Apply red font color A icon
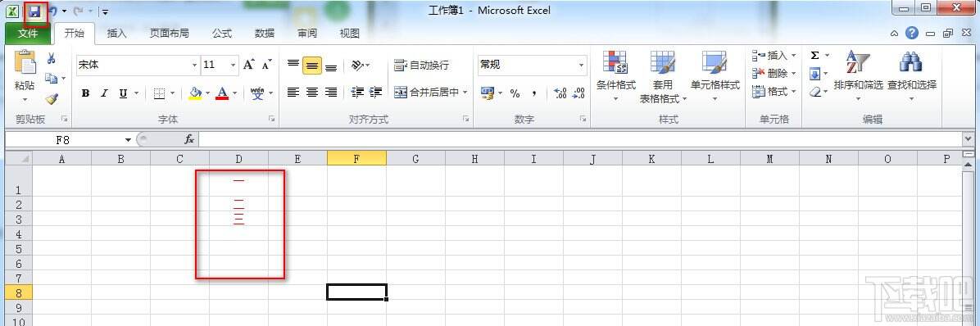This screenshot has width=980, height=326. coord(222,93)
